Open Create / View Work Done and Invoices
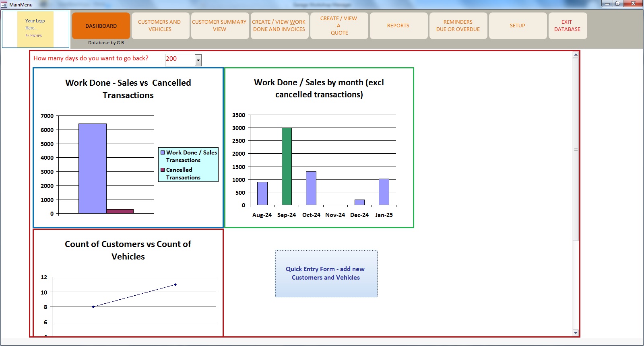 click(279, 26)
